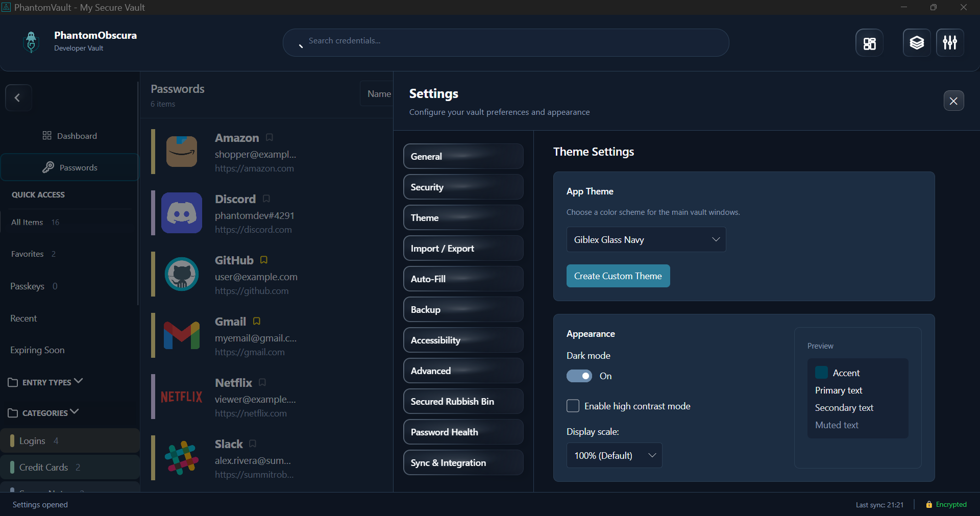Collapse sidebar with the back arrow
Image resolution: width=980 pixels, height=516 pixels.
[18, 97]
